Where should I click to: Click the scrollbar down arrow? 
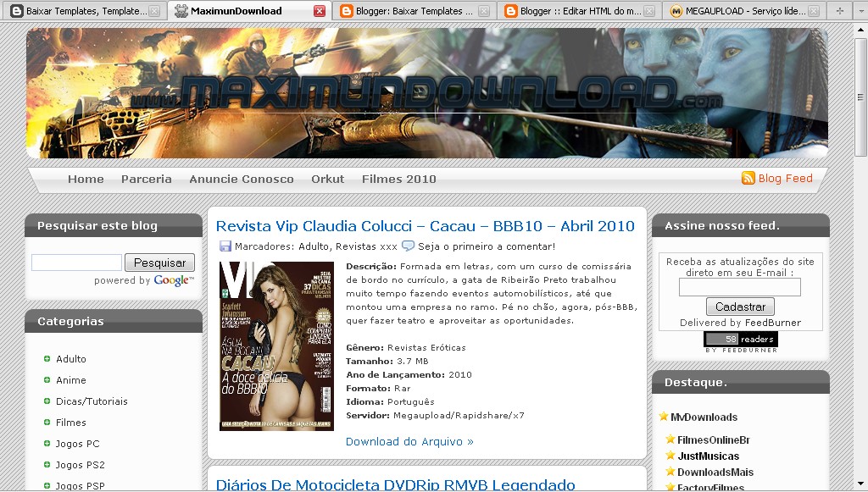(x=861, y=484)
